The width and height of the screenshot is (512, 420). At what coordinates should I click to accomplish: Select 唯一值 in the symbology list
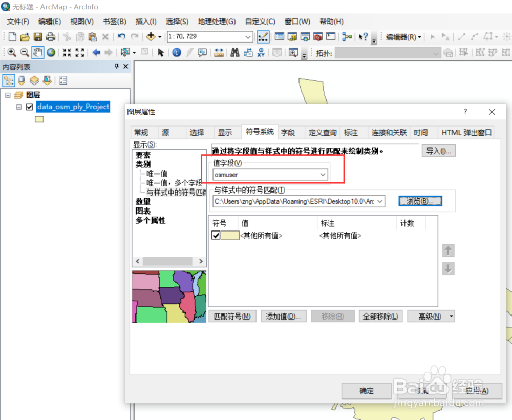[157, 174]
